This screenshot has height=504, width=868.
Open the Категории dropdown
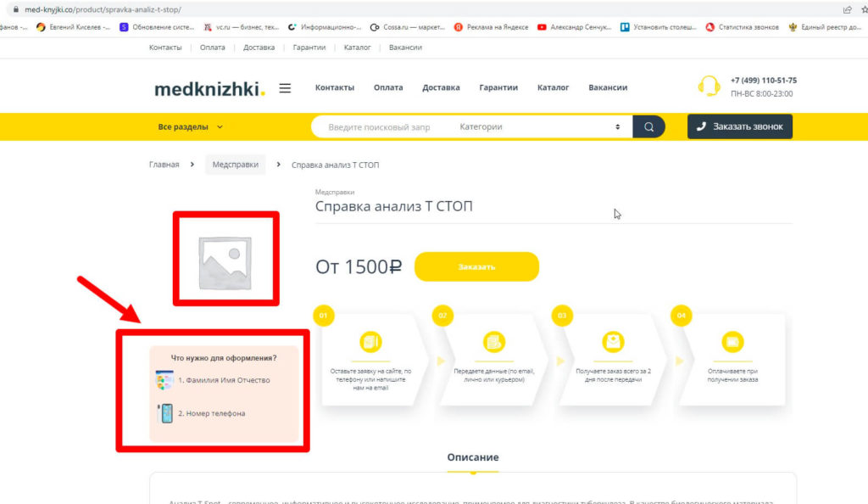click(x=539, y=127)
